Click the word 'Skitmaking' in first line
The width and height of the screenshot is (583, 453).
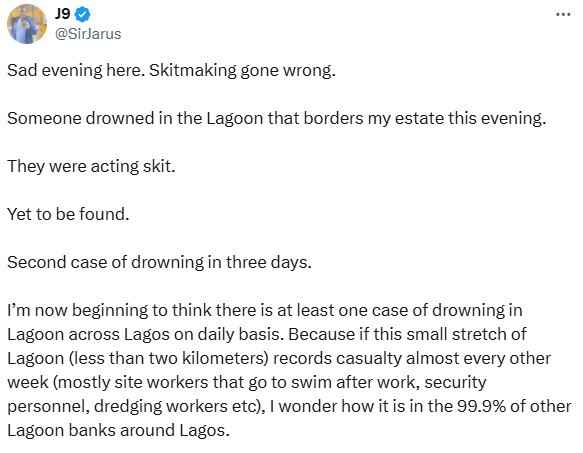click(193, 70)
